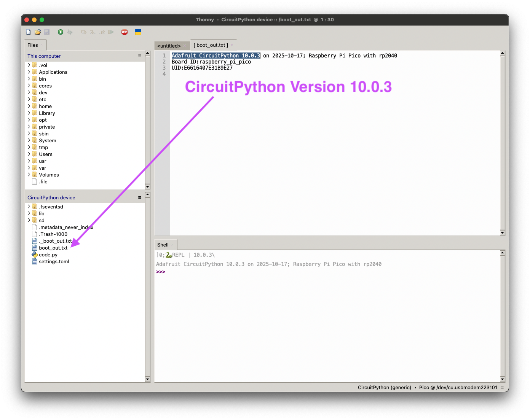
Task: Click the Board ID line in editor
Action: point(211,62)
